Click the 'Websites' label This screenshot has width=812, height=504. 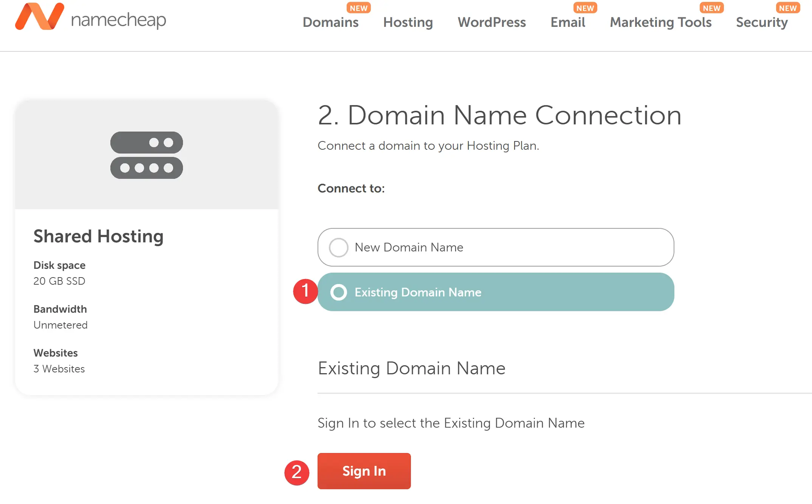[56, 353]
